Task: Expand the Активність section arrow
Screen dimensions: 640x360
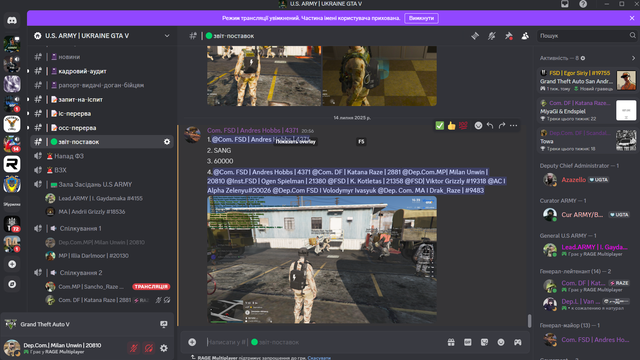Action: 633,58
